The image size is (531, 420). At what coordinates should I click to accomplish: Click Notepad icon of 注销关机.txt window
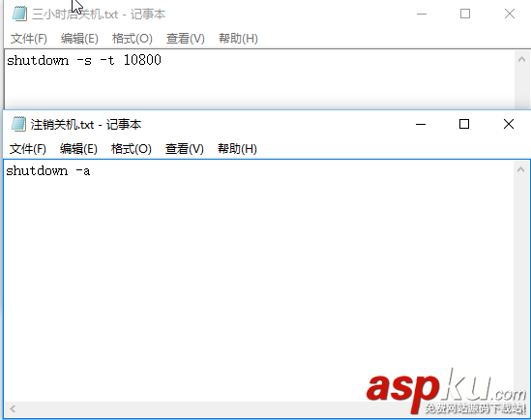[x=18, y=124]
